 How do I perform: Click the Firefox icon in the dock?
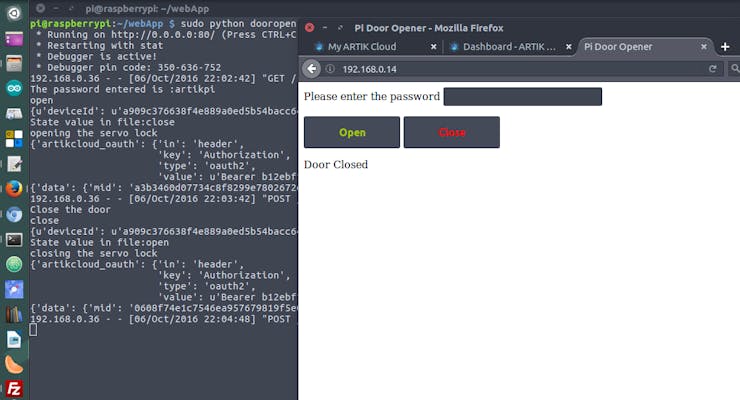click(x=14, y=189)
